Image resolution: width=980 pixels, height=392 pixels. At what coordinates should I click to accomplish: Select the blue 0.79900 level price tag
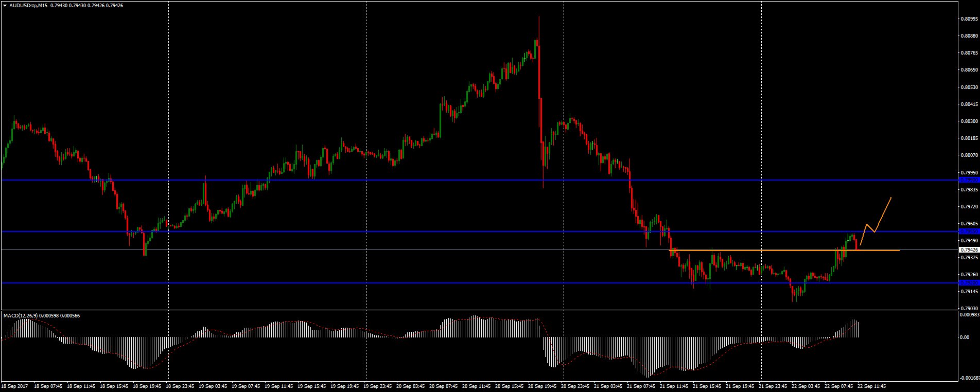pyautogui.click(x=969, y=180)
